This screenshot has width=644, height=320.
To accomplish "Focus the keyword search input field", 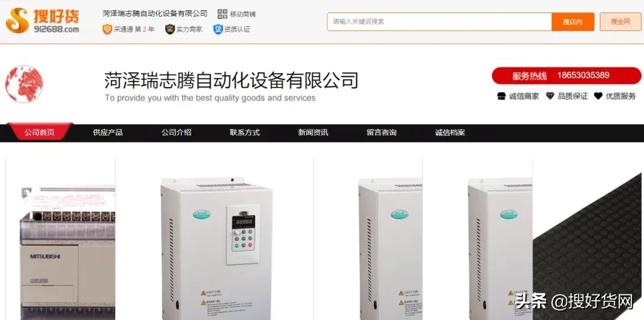I will [439, 21].
